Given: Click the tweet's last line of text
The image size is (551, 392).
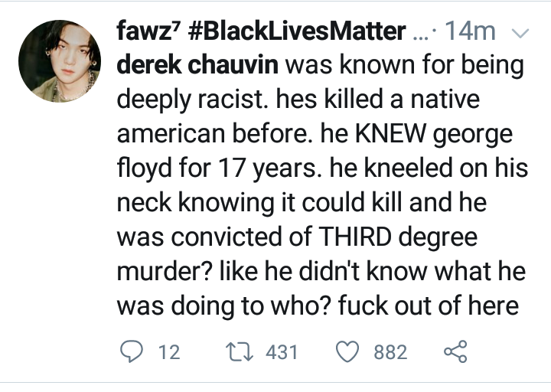Looking at the screenshot, I should click(x=318, y=306).
